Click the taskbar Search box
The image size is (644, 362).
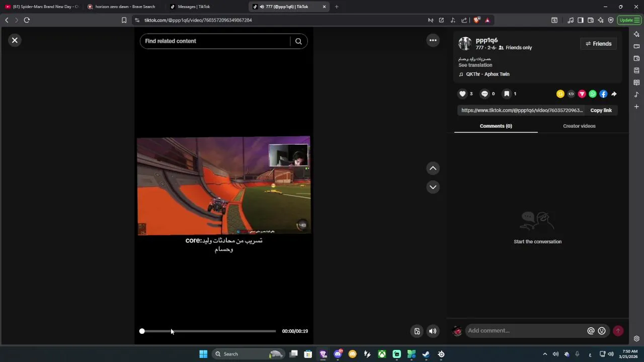(x=249, y=354)
